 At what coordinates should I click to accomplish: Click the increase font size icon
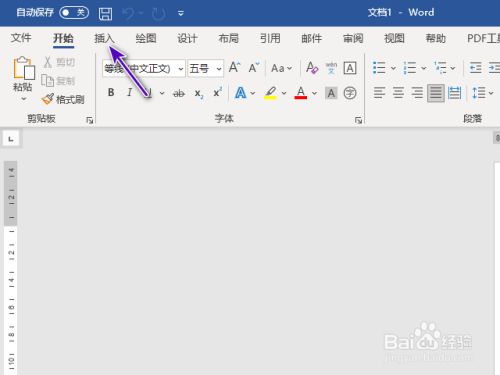click(x=235, y=68)
